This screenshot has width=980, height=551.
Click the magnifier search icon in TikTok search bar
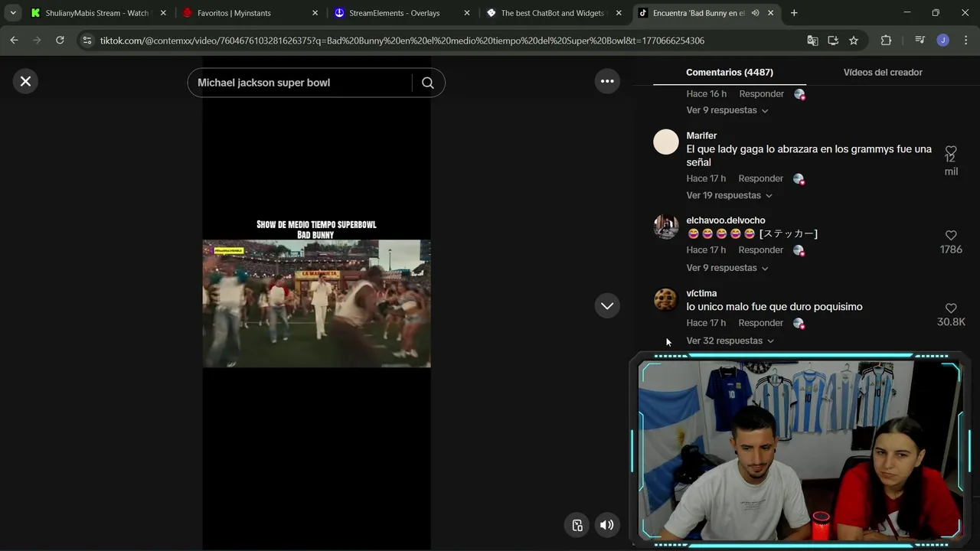coord(428,83)
